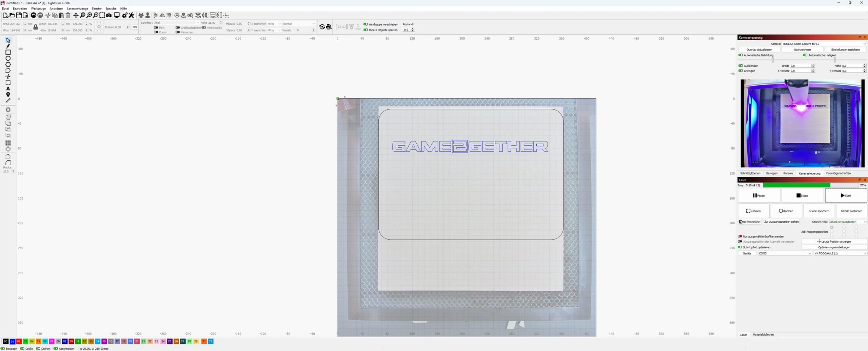The height and width of the screenshot is (351, 868).
Task: Select the rectangle drawing tool
Action: (8, 52)
